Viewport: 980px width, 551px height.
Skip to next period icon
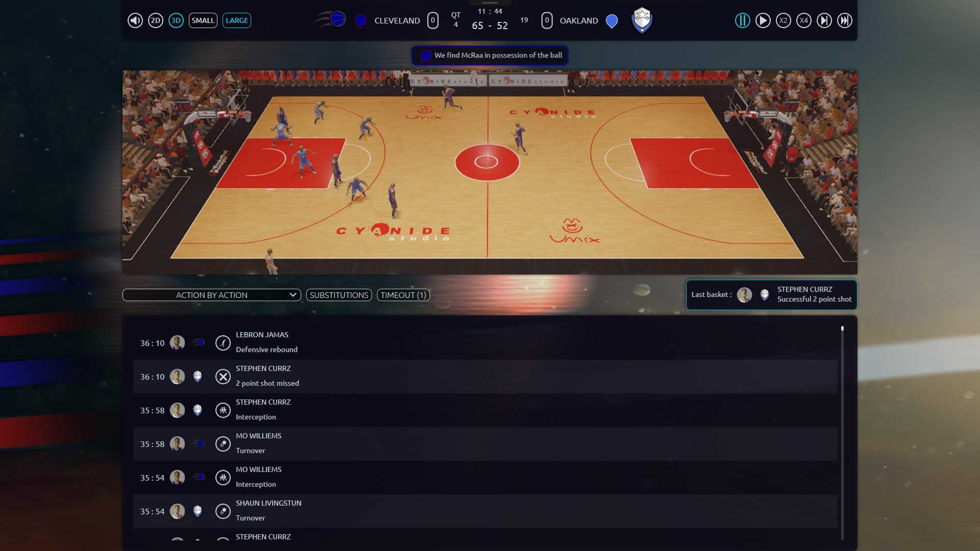[x=824, y=20]
